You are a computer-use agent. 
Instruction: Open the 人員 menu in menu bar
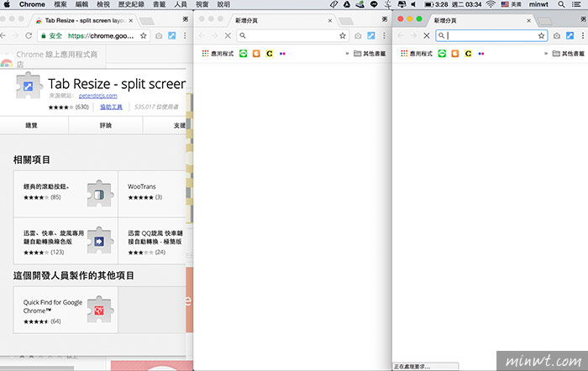181,4
